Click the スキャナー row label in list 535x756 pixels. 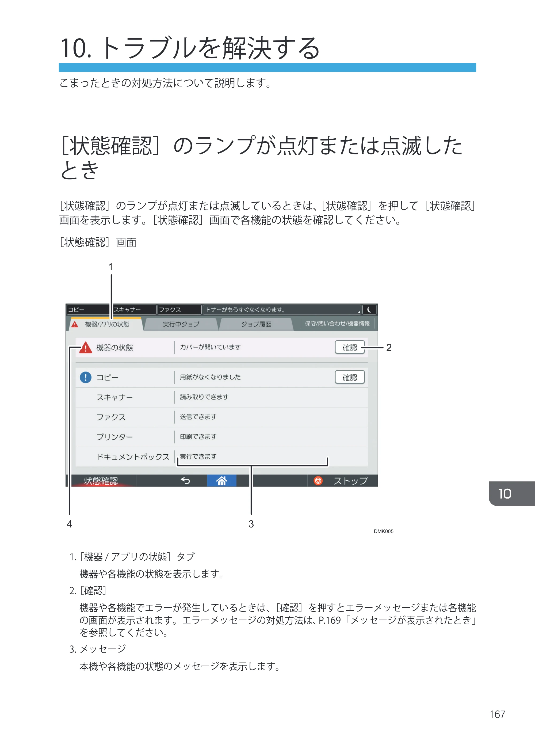(x=115, y=397)
